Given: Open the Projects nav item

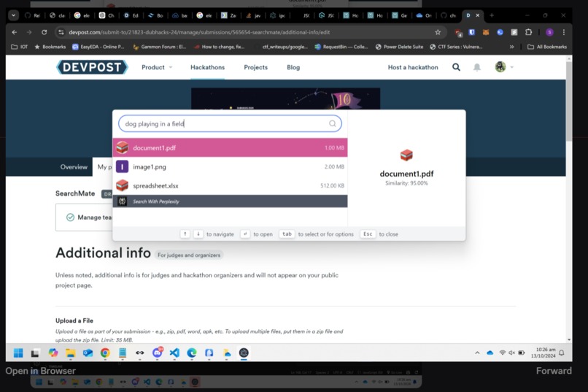Looking at the screenshot, I should tap(256, 67).
